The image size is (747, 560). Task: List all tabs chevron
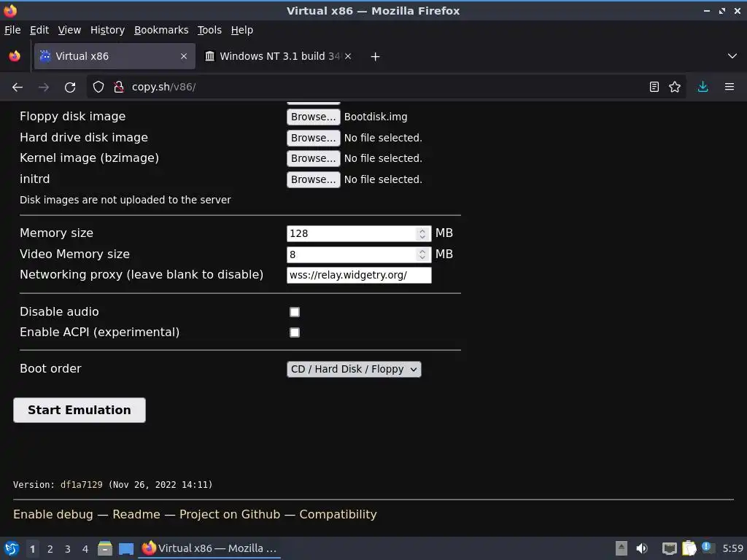732,56
